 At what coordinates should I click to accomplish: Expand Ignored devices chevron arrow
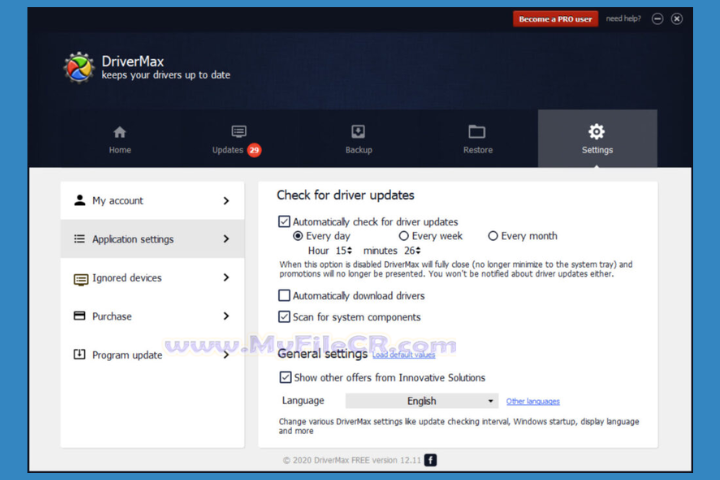tap(226, 277)
